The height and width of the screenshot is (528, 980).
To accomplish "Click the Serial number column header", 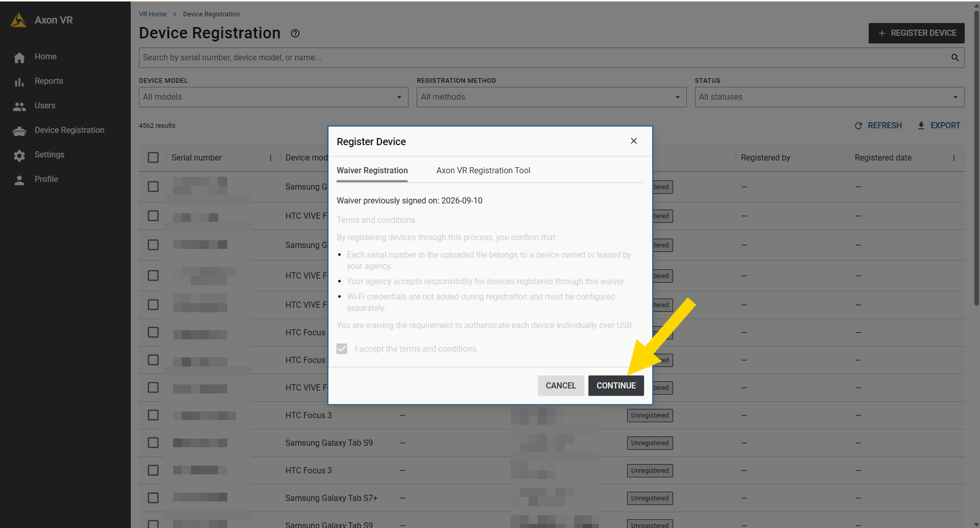I will tap(197, 158).
